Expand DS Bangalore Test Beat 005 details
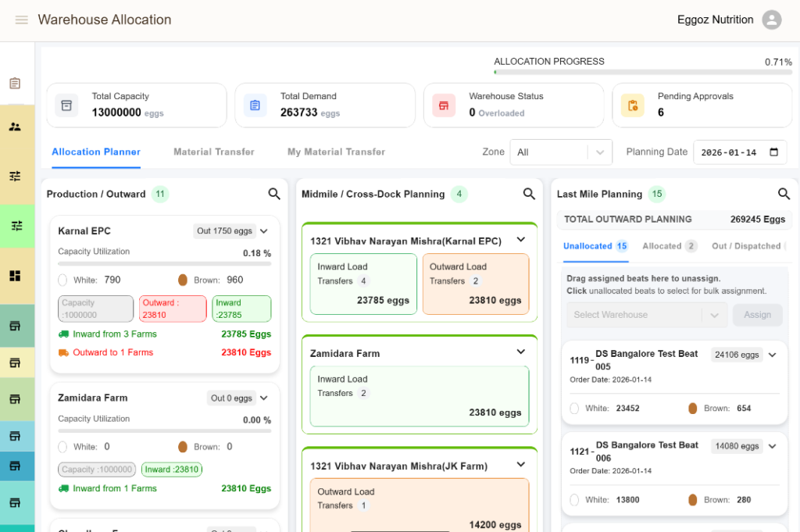The image size is (800, 532). pos(773,355)
